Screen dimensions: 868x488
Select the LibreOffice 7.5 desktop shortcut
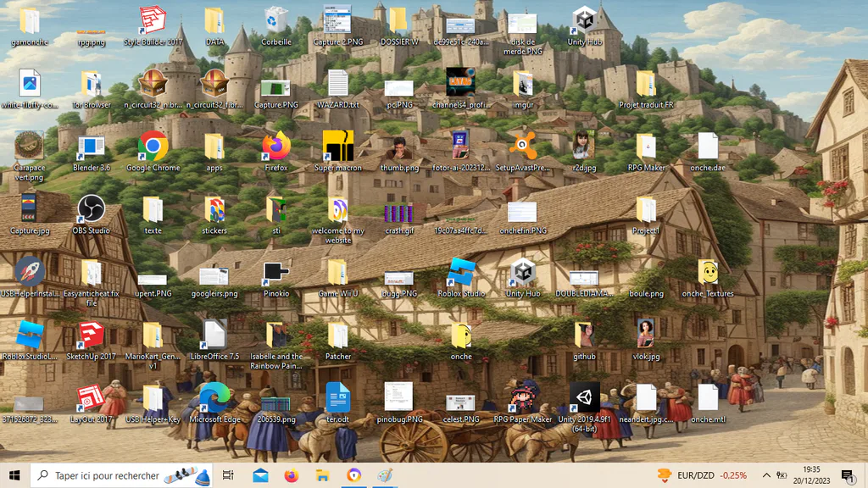(x=214, y=341)
